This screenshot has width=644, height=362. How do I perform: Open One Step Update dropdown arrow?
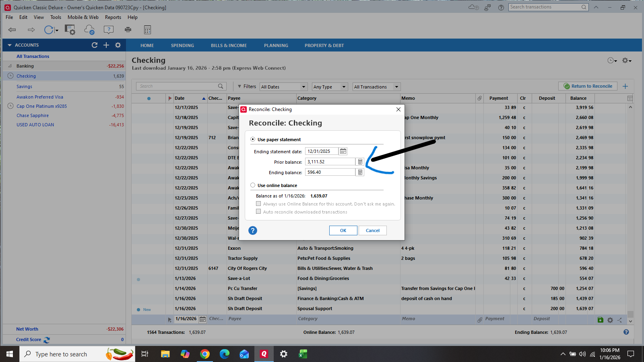57,31
